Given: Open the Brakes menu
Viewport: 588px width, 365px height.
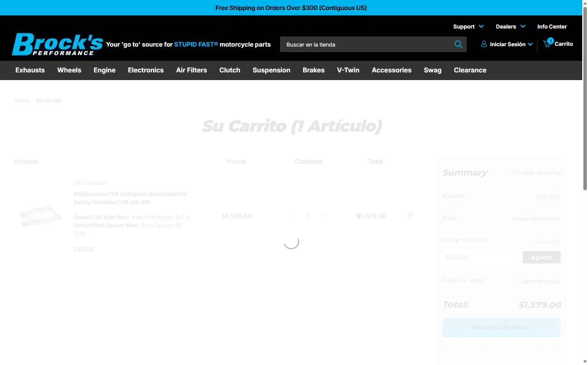Looking at the screenshot, I should pos(314,70).
